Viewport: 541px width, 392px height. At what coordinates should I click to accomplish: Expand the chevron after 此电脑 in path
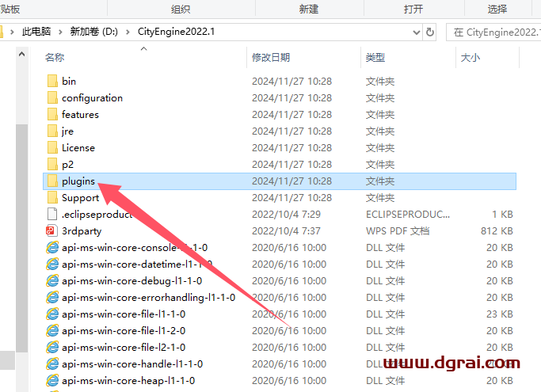pyautogui.click(x=60, y=32)
